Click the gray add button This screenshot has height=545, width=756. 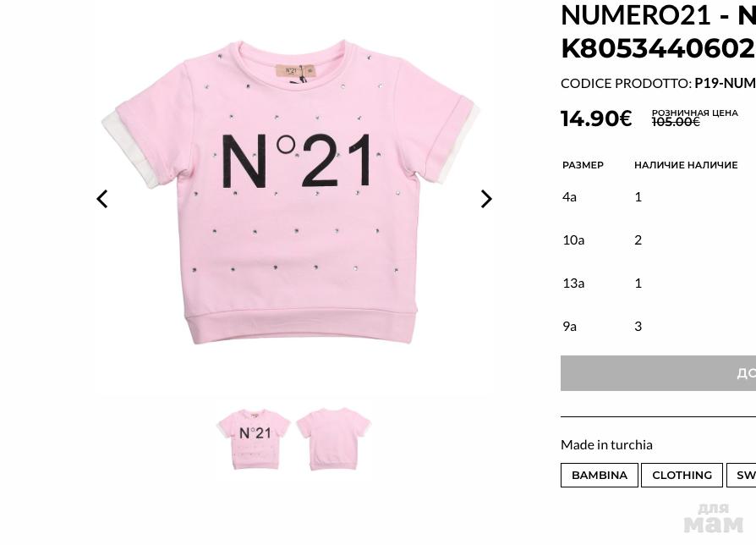[658, 373]
